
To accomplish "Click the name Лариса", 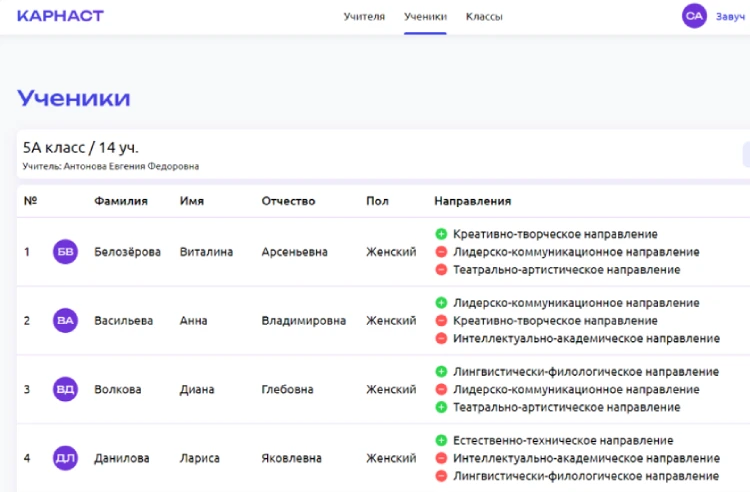I will tap(199, 458).
